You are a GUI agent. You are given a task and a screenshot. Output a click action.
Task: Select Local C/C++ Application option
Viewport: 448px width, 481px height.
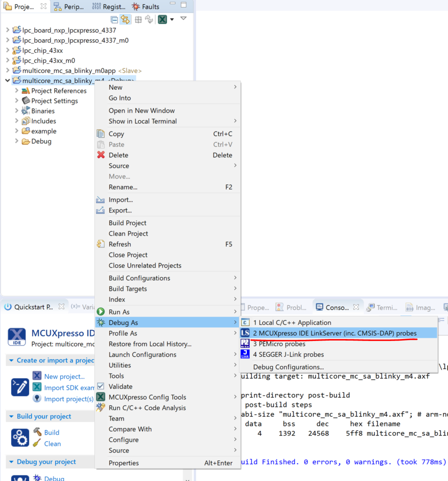coord(339,323)
